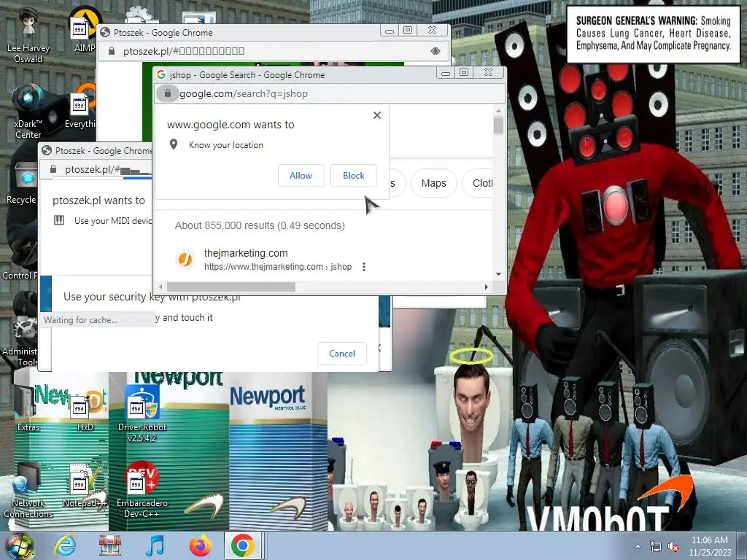Click the scroll down arrow in Google window

tap(498, 274)
